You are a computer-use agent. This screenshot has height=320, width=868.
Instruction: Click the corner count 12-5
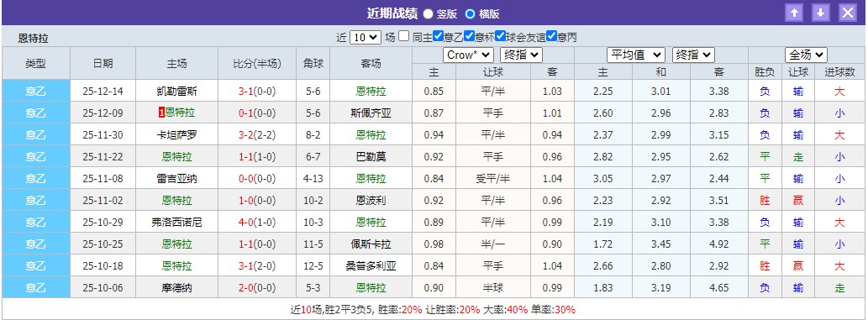tap(313, 265)
